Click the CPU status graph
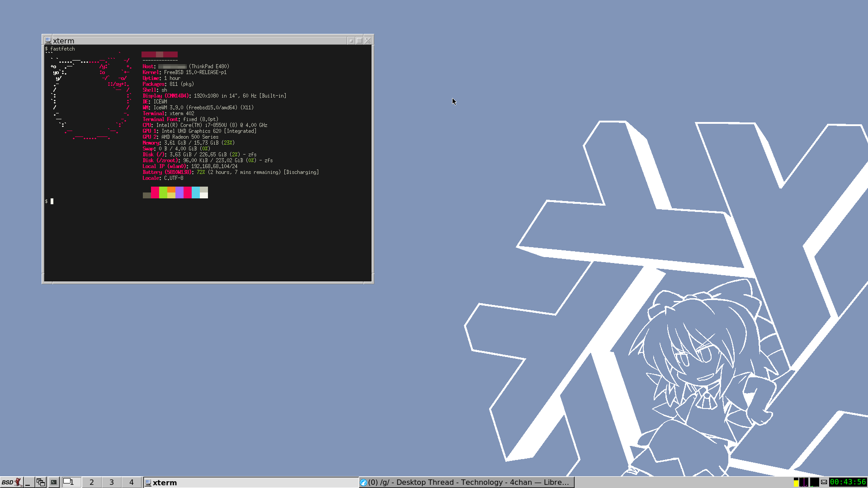868x488 pixels. [x=815, y=482]
